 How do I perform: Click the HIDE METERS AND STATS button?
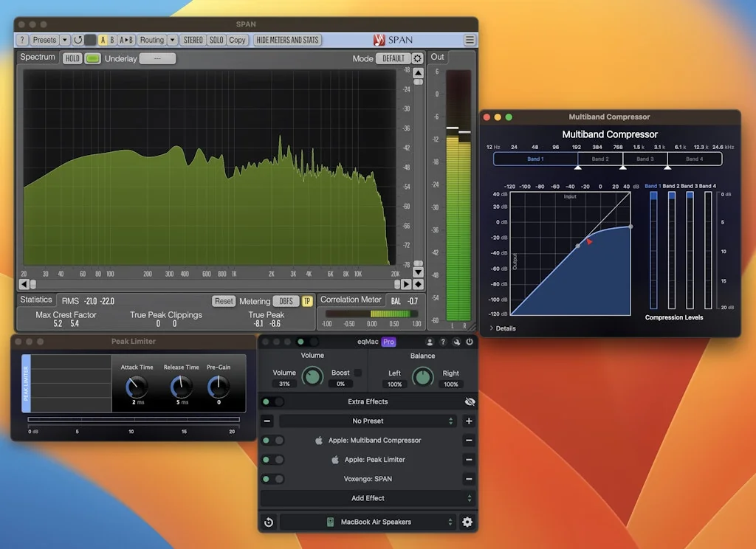pos(287,40)
